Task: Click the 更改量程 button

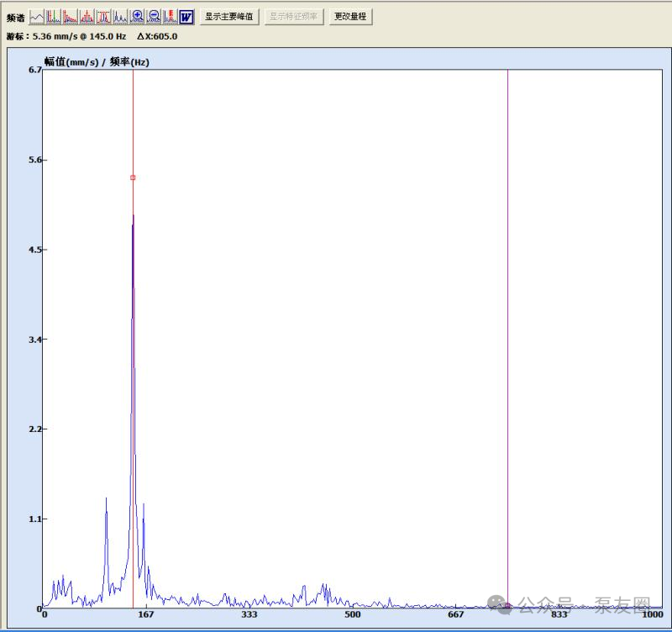Action: (350, 17)
